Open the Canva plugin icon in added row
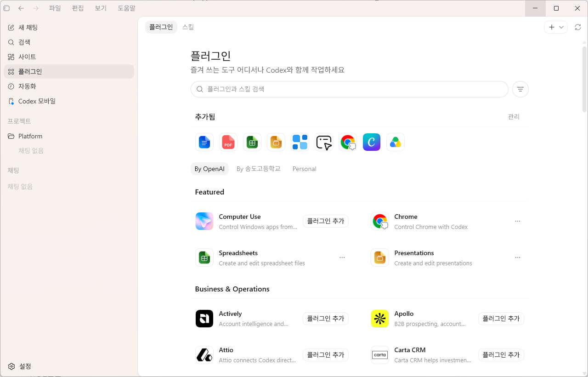The width and height of the screenshot is (588, 377). pos(372,142)
